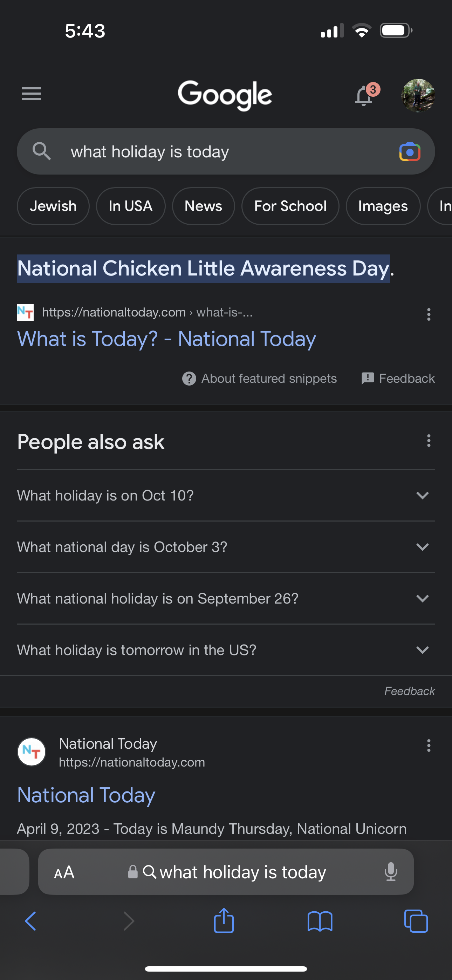Tap the Google account profile picture
Screen dimensions: 452x980
[418, 95]
